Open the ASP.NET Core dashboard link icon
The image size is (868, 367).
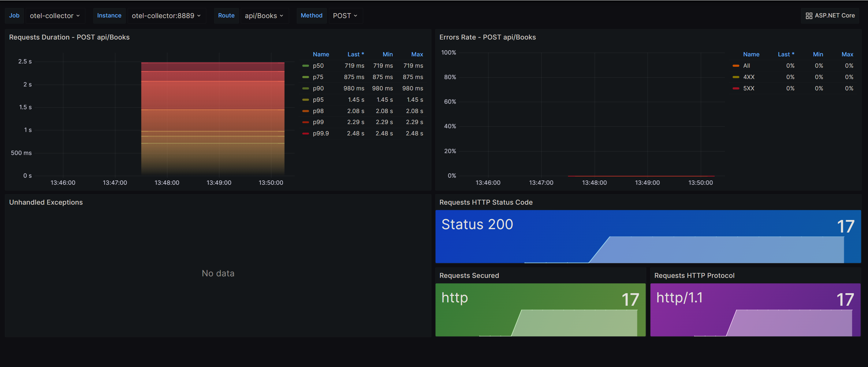coord(809,16)
